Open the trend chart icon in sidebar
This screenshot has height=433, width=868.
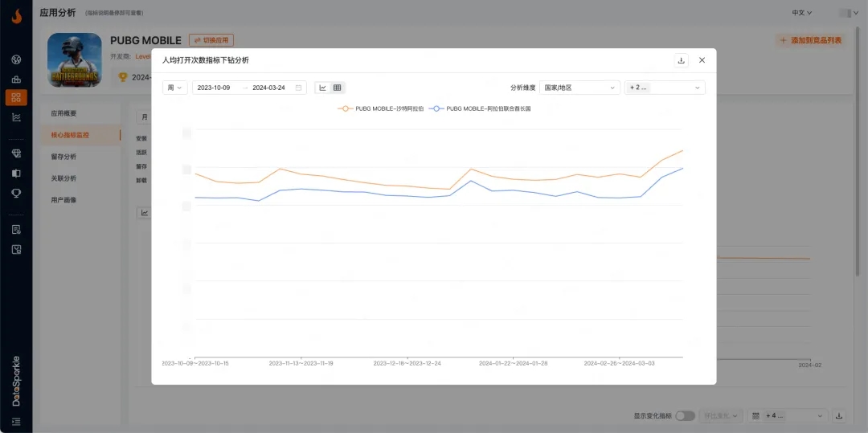click(16, 117)
